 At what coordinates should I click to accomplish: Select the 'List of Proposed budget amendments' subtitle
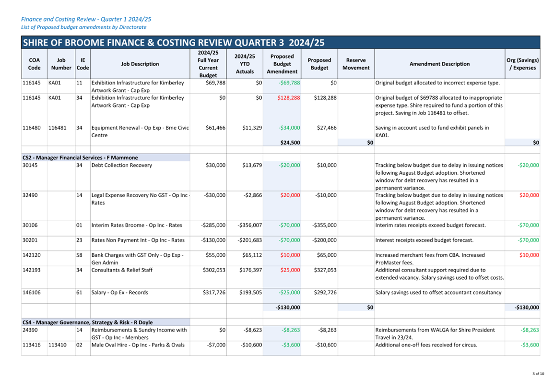pos(83,27)
